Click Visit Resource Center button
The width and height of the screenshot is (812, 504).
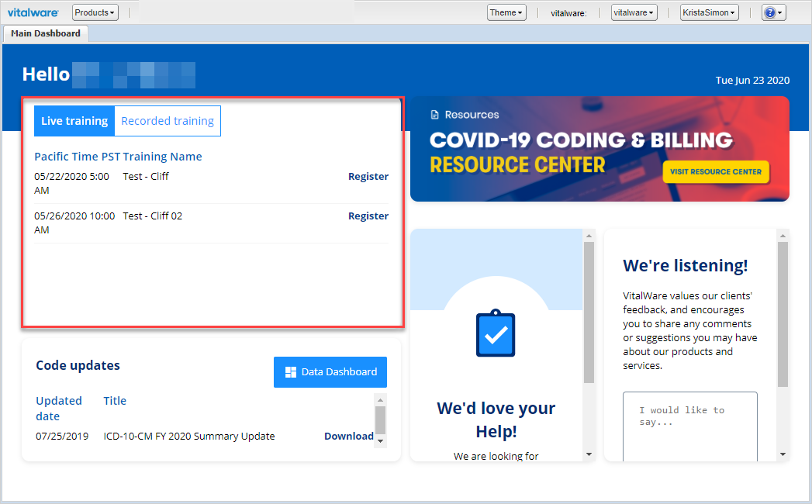click(716, 171)
